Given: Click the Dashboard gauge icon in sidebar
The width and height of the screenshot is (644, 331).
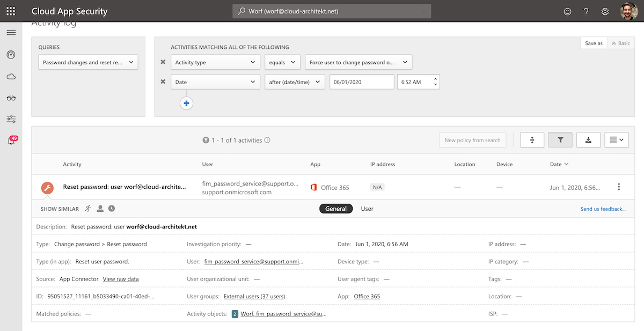Looking at the screenshot, I should pyautogui.click(x=11, y=55).
